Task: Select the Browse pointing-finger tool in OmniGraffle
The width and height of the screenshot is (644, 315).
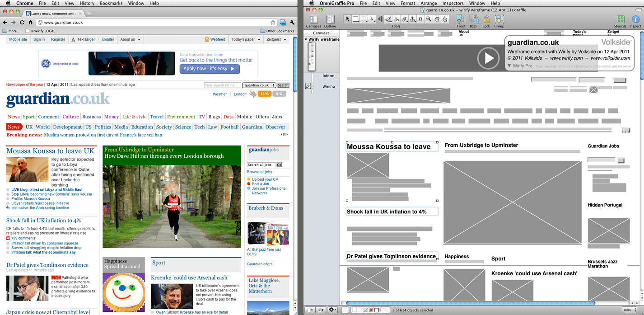Action: (445, 19)
